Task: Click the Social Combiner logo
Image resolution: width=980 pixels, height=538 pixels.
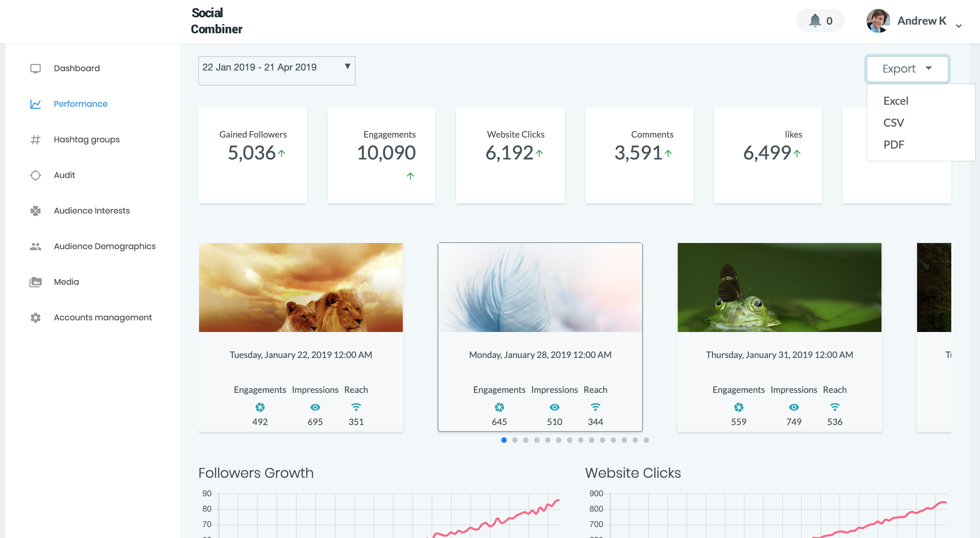Action: (216, 21)
